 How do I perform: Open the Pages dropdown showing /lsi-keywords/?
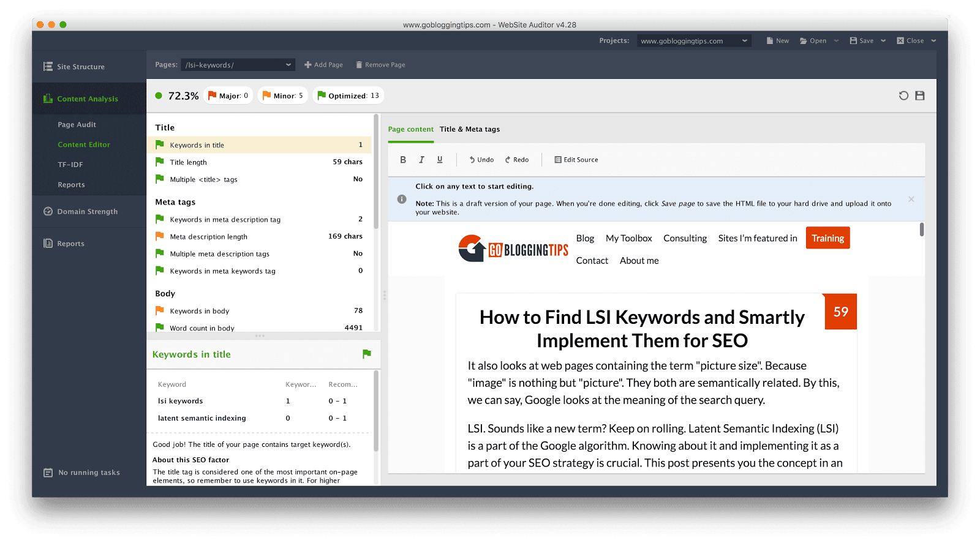(x=238, y=65)
